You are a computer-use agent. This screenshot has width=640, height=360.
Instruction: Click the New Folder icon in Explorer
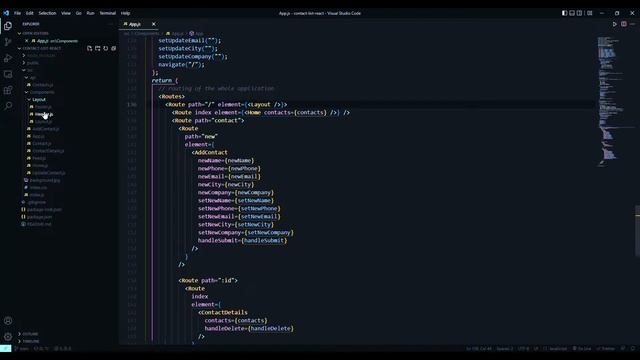98,48
